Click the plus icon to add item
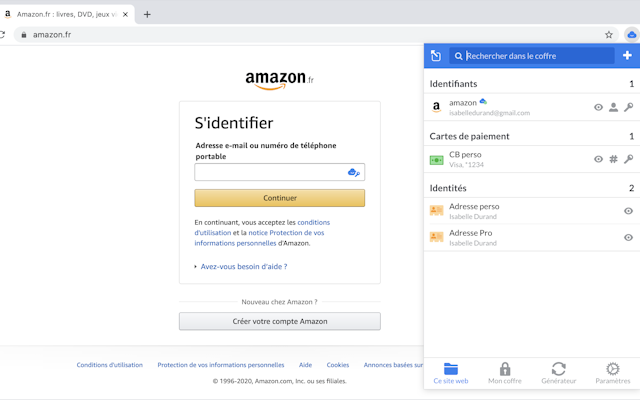This screenshot has height=400, width=640. 627,56
